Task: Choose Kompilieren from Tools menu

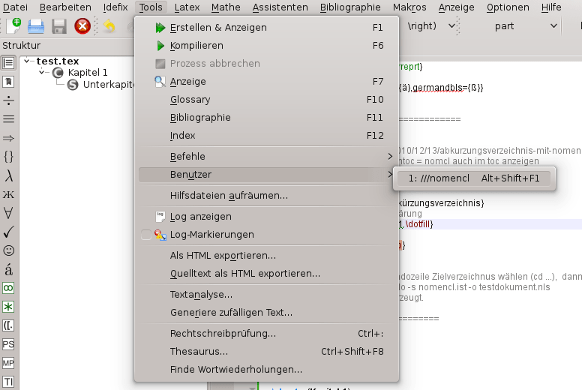Action: pos(266,46)
